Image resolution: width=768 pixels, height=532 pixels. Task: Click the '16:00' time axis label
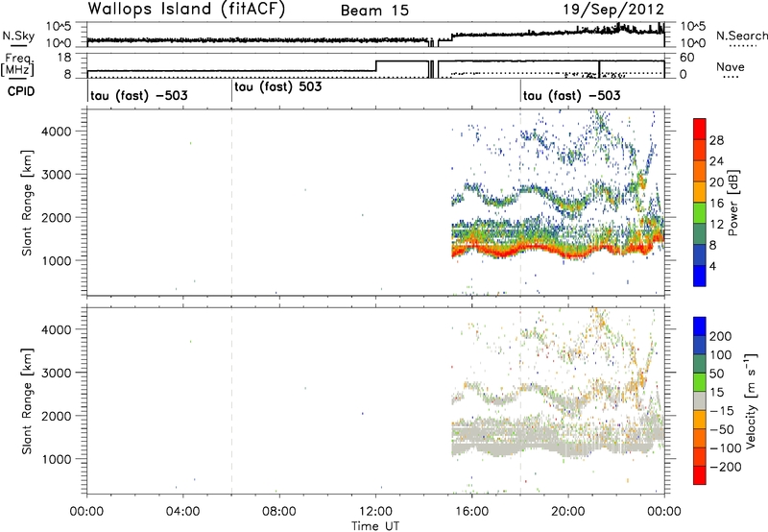click(x=471, y=512)
